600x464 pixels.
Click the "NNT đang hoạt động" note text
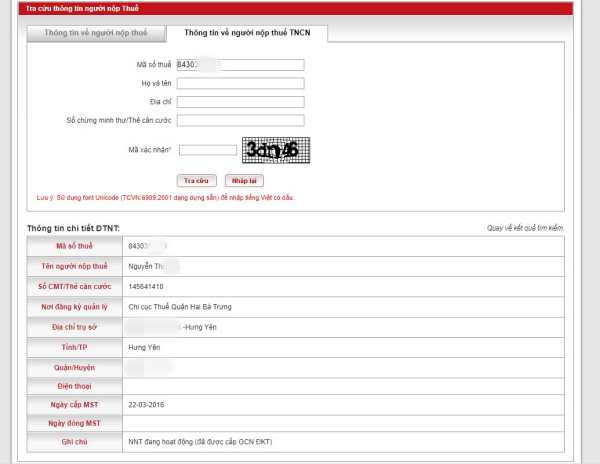[x=199, y=441]
